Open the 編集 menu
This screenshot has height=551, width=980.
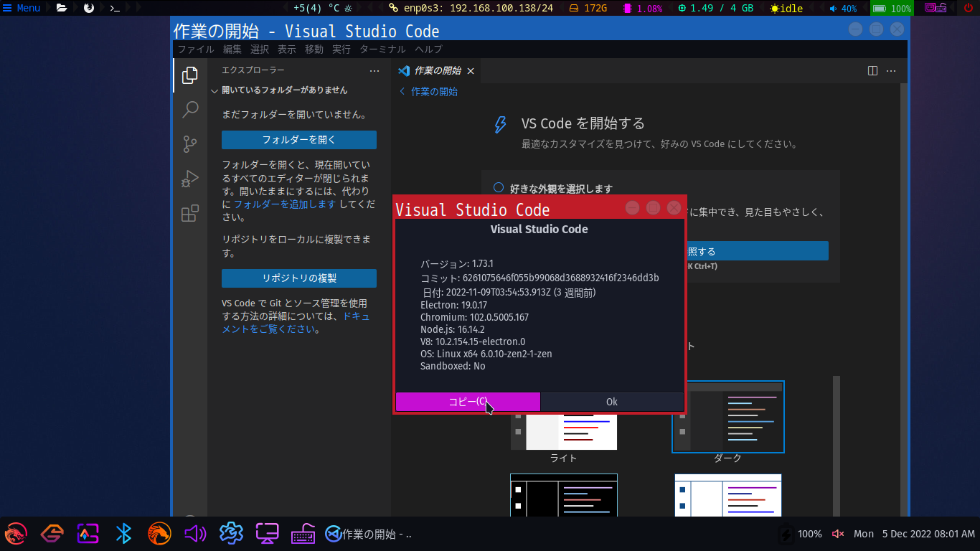tap(232, 50)
